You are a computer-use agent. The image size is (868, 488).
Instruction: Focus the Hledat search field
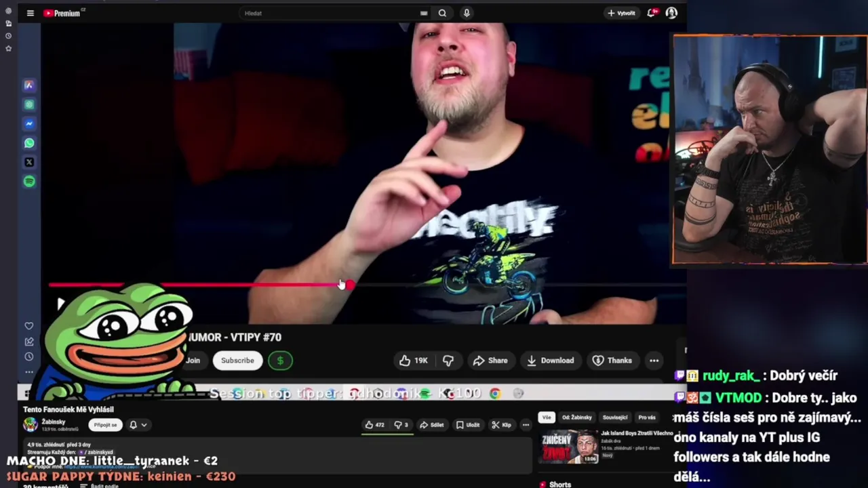point(329,13)
